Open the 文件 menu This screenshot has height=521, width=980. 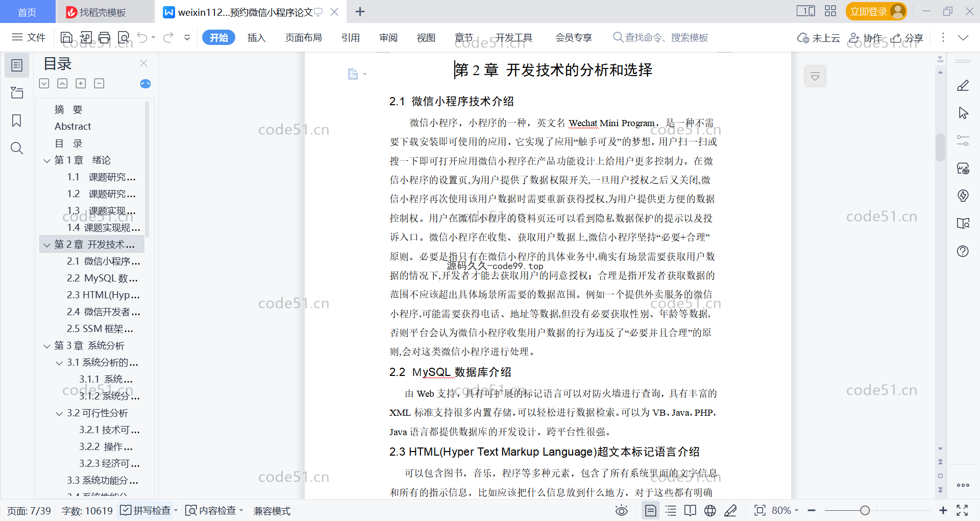tap(29, 37)
